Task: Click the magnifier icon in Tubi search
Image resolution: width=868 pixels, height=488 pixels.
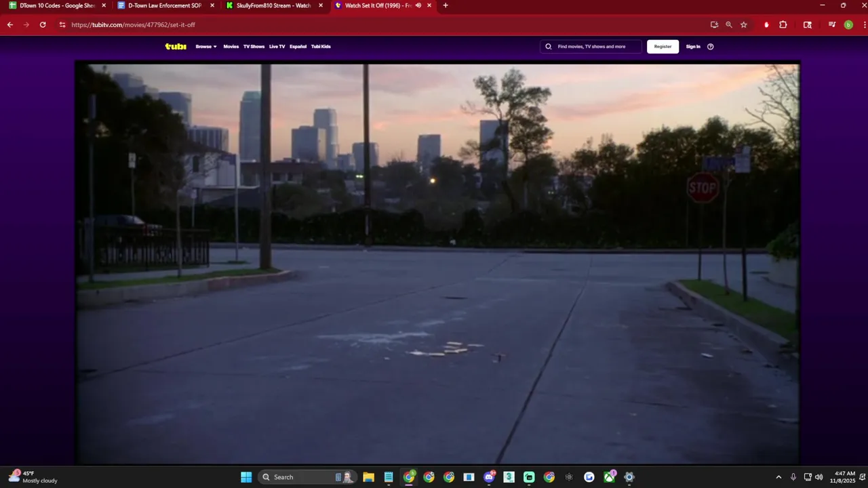Action: point(549,47)
